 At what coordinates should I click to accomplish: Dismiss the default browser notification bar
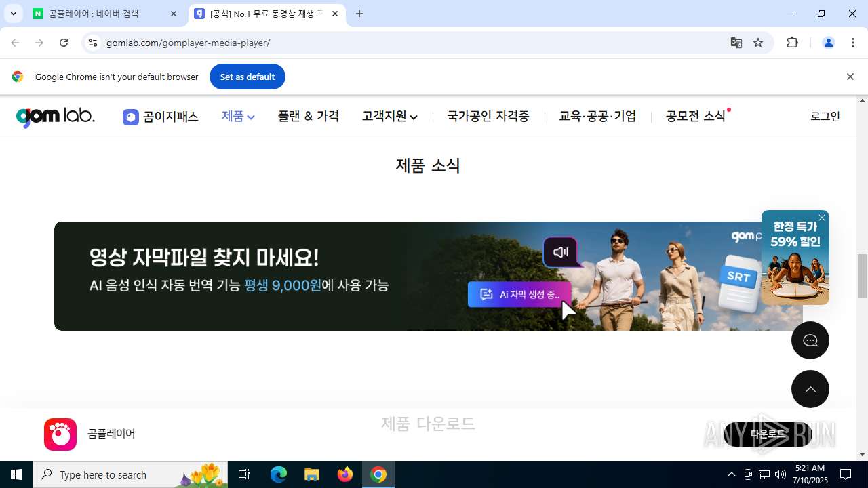pos(850,77)
